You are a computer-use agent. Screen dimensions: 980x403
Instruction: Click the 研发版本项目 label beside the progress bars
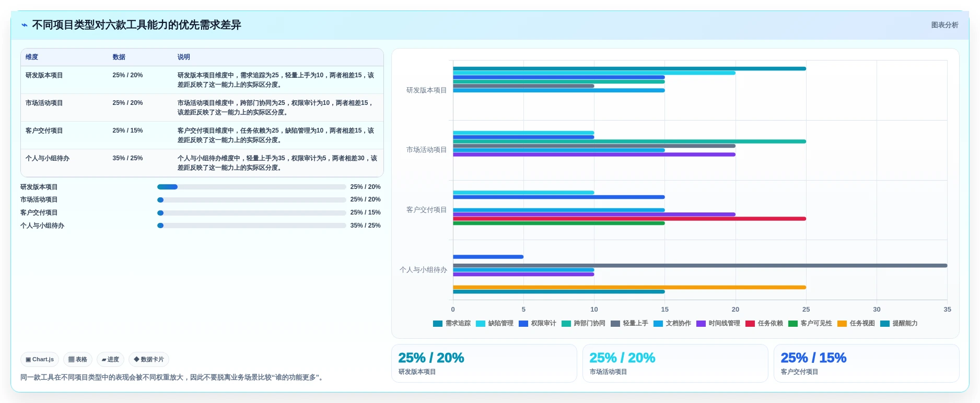pyautogui.click(x=39, y=187)
